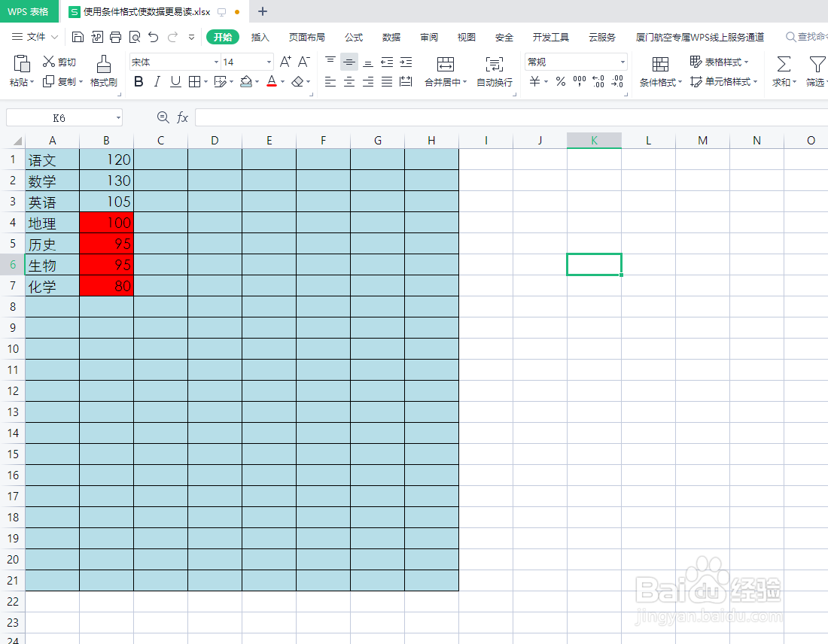Image resolution: width=828 pixels, height=644 pixels.
Task: Toggle Auto Wrap (自动换行)
Action: pyautogui.click(x=495, y=71)
